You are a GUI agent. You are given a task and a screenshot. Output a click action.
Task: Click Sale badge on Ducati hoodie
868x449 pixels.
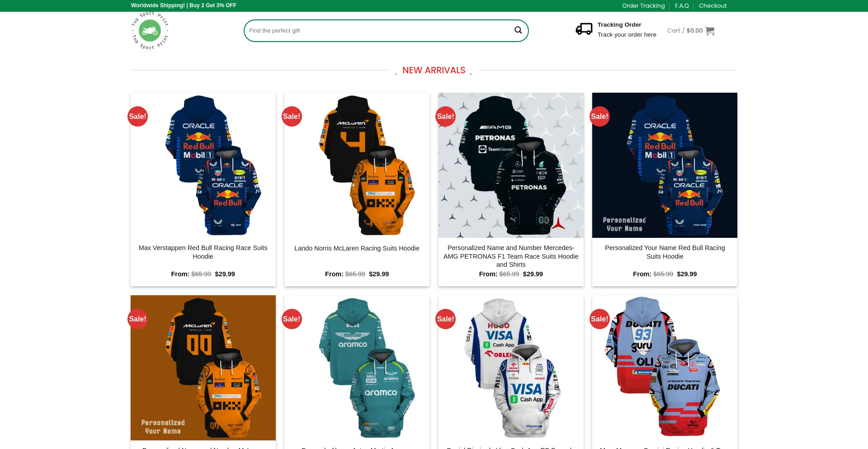[x=599, y=319]
